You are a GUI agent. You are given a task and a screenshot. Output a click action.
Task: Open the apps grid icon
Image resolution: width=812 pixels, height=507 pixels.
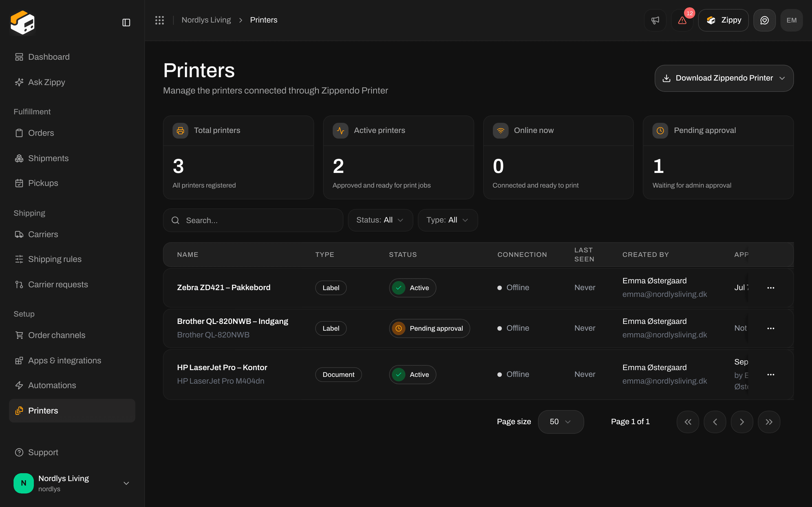click(x=159, y=20)
